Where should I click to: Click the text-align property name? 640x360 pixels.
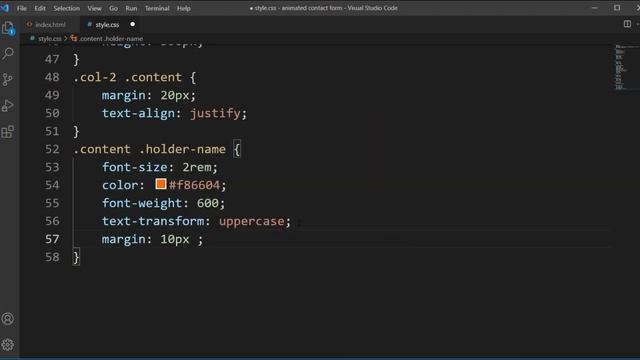pos(138,113)
